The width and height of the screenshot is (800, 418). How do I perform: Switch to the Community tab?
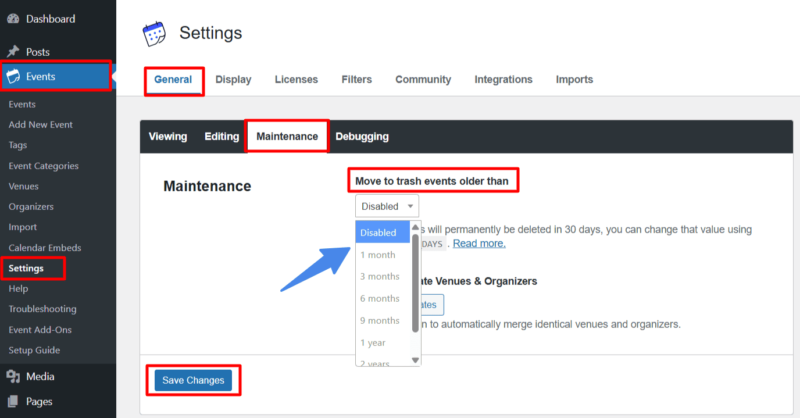423,80
